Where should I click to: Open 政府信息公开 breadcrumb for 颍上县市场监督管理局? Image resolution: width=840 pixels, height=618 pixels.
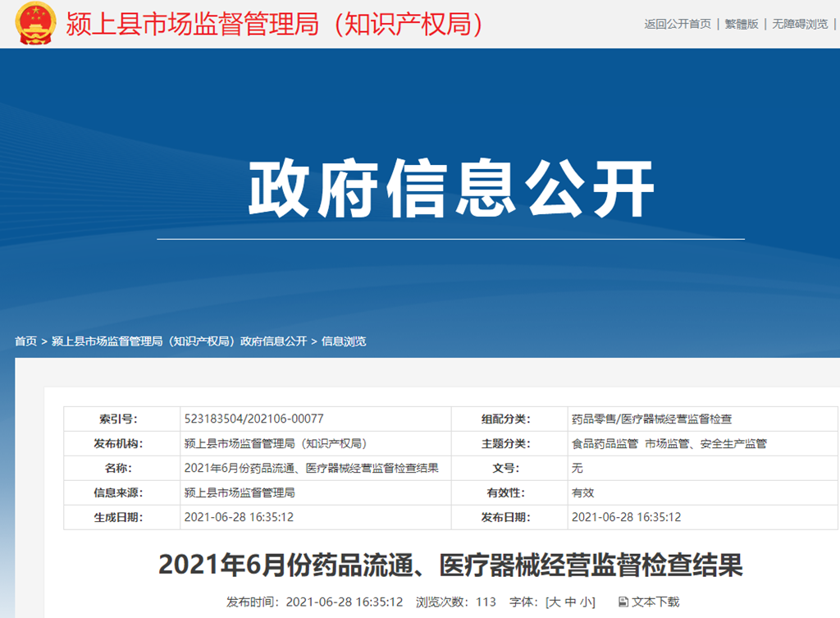click(x=179, y=341)
